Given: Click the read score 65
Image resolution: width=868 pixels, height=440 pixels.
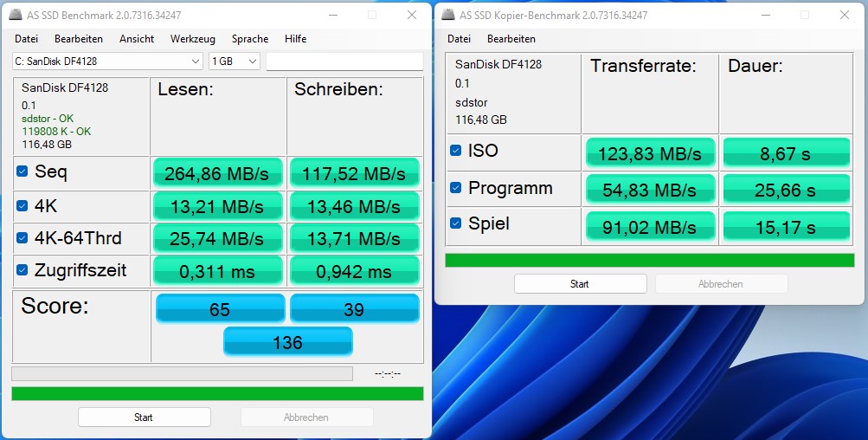Looking at the screenshot, I should click(x=221, y=308).
